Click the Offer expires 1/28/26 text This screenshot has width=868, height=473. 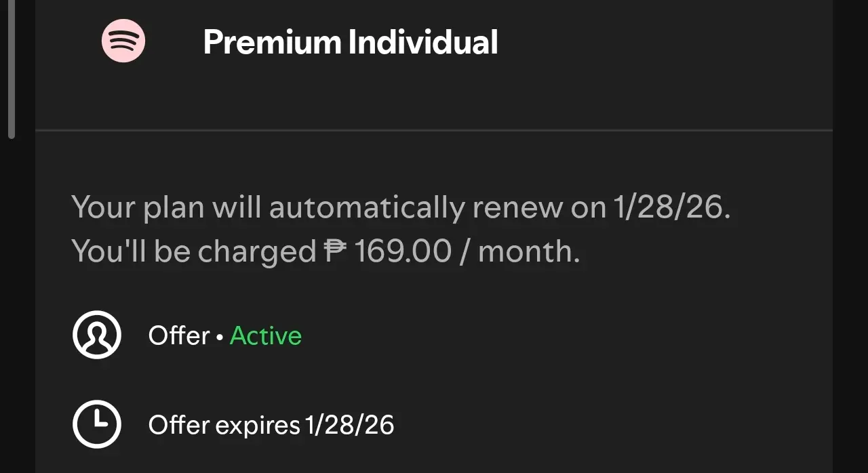(271, 425)
